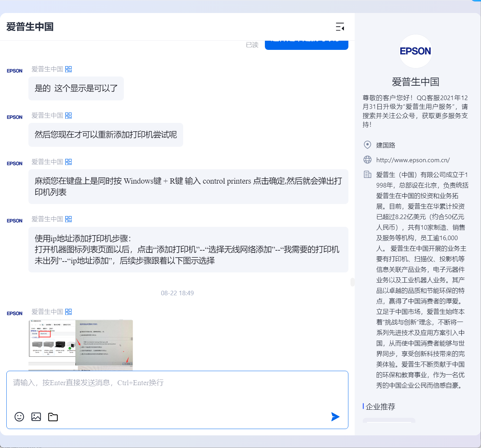Click location pin icon next to 建国路
This screenshot has height=448, width=481.
point(367,145)
